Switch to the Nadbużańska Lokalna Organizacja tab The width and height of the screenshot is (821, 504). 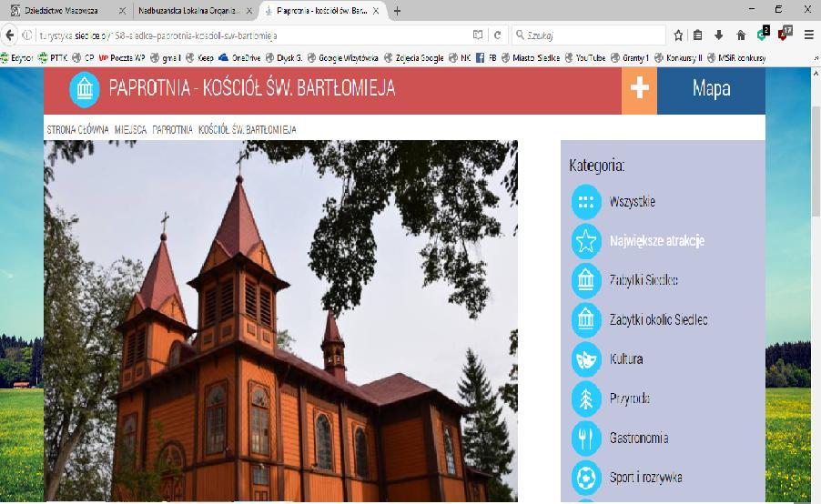click(x=189, y=11)
